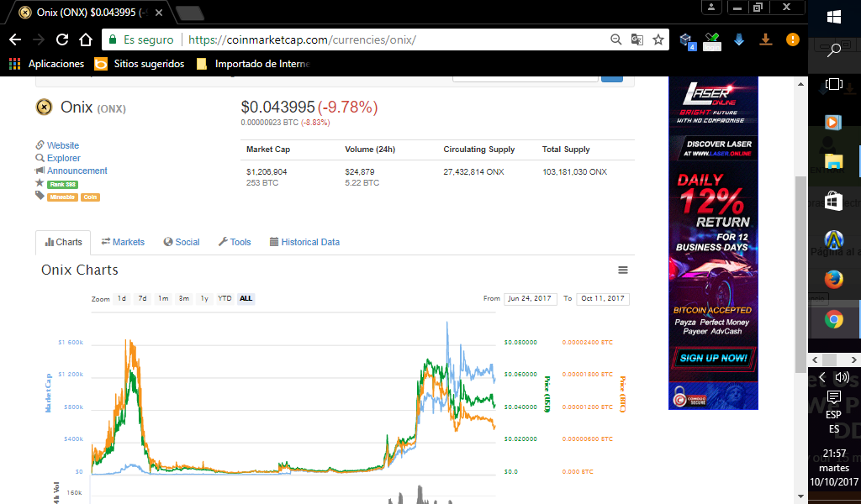Click the zoom magnifier icon in address bar
The height and width of the screenshot is (504, 861).
(x=616, y=39)
